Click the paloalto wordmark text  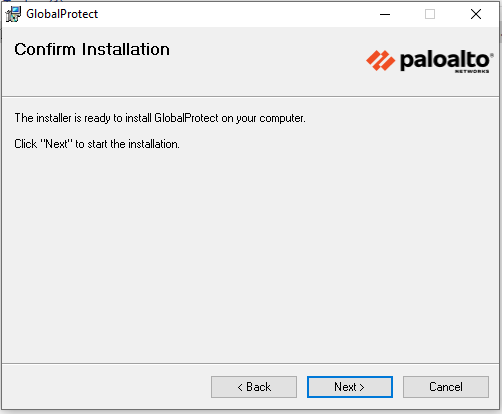[444, 60]
